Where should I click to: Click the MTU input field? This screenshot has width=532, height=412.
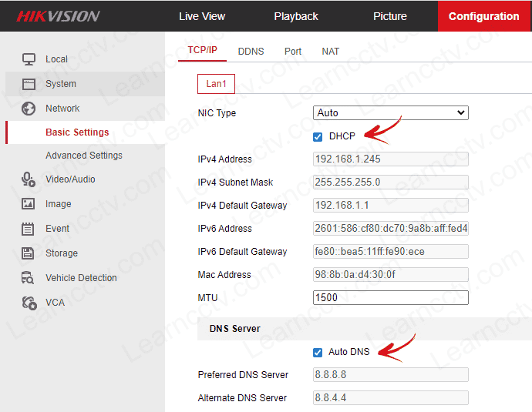[391, 298]
